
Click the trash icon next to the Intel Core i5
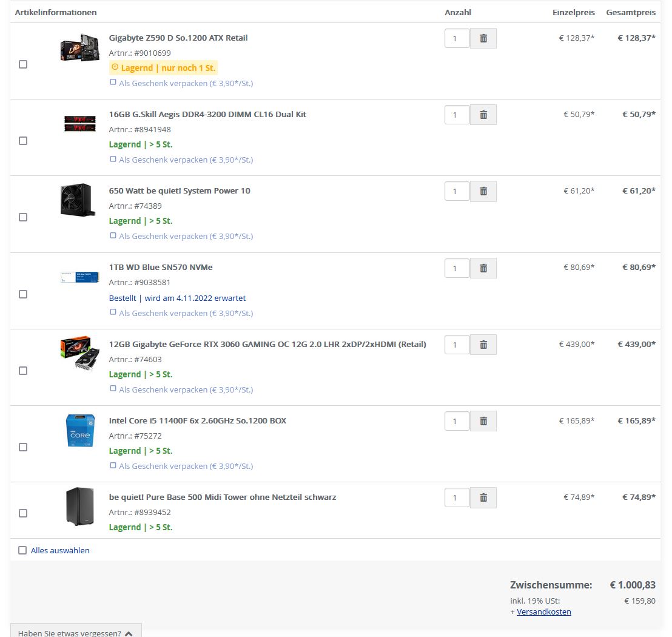[x=483, y=420]
